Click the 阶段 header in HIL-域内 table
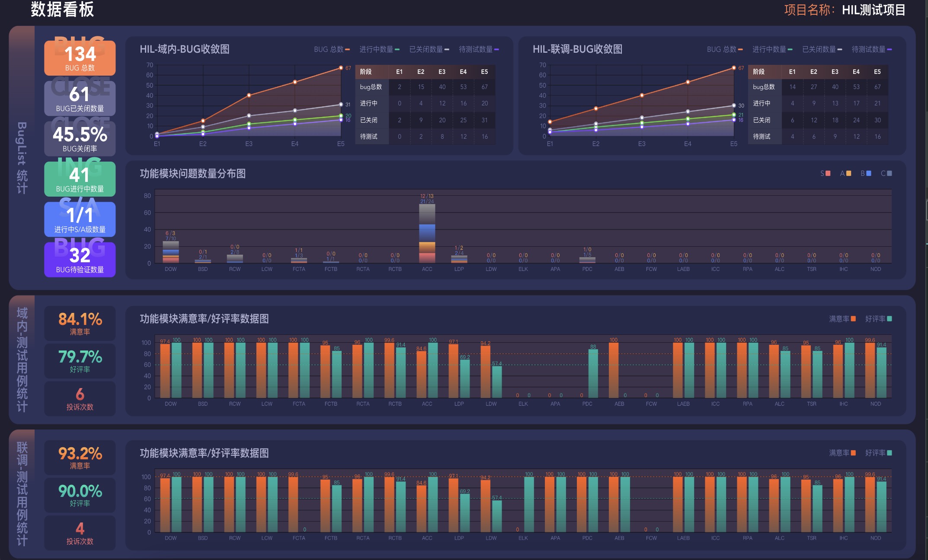 tap(366, 72)
